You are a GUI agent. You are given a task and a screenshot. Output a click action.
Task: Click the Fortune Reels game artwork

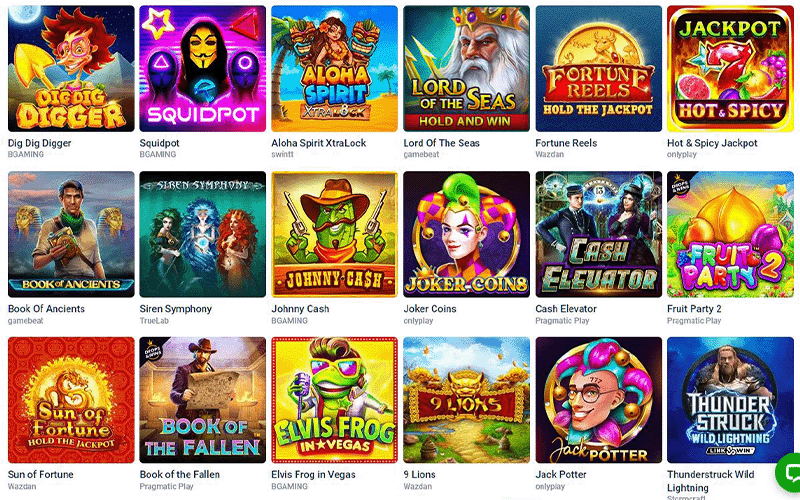(x=598, y=69)
